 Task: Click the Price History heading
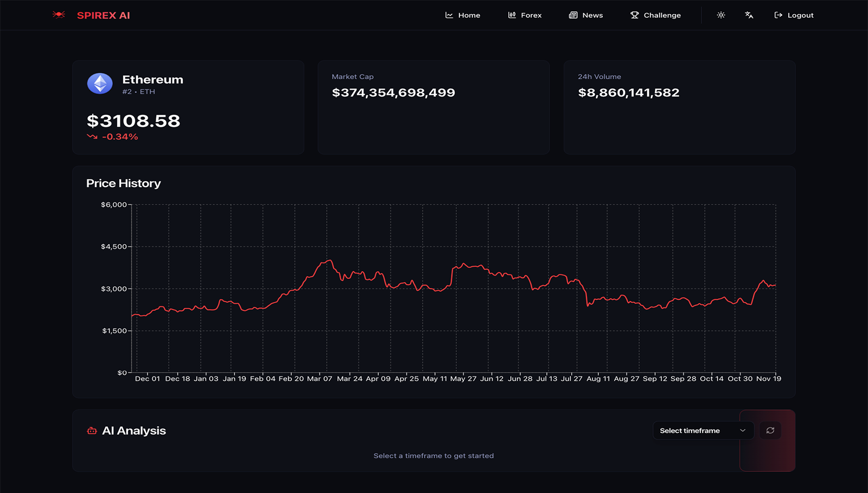click(124, 183)
